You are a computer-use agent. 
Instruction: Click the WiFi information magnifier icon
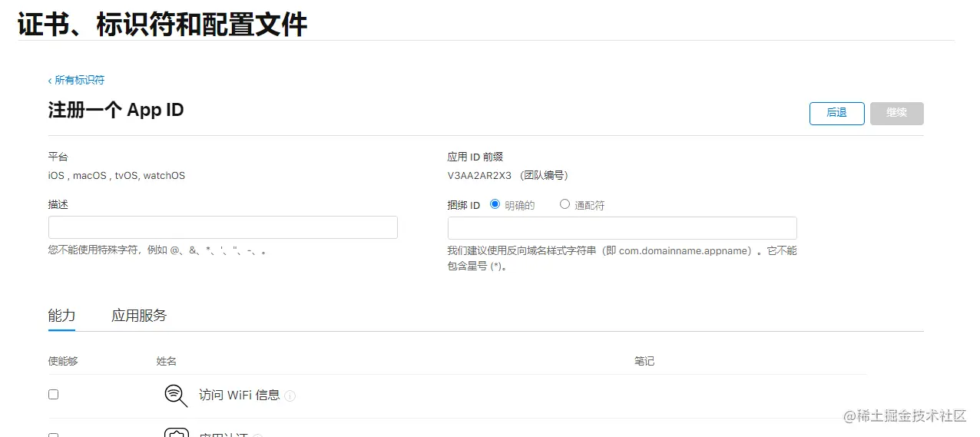tap(176, 396)
